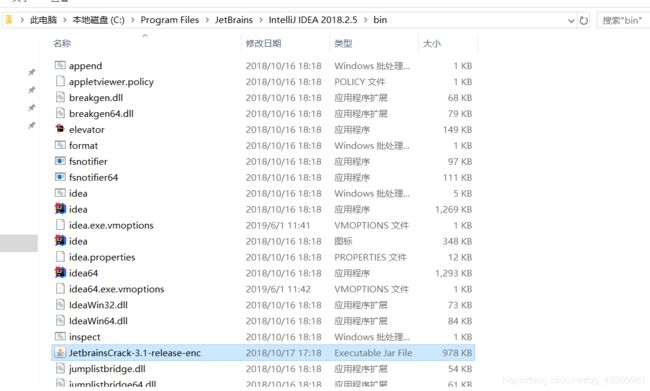650x391 pixels.
Task: Select the file named appletviewer.policy
Action: tap(111, 82)
